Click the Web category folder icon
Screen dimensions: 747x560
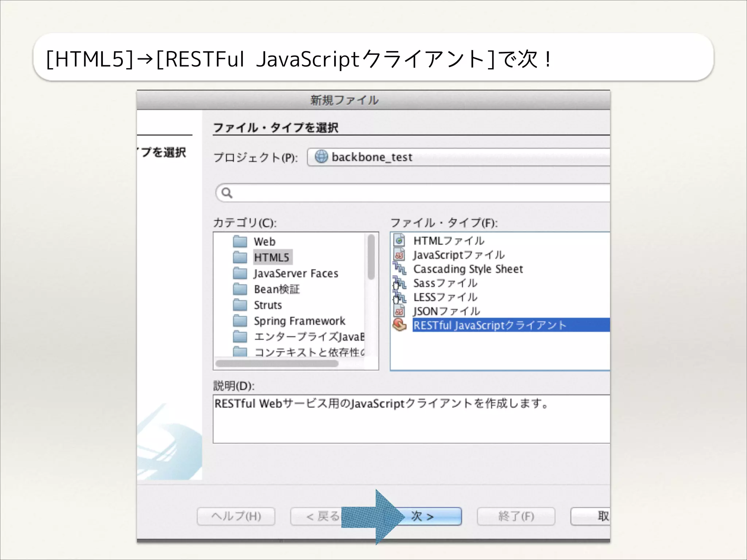click(240, 241)
